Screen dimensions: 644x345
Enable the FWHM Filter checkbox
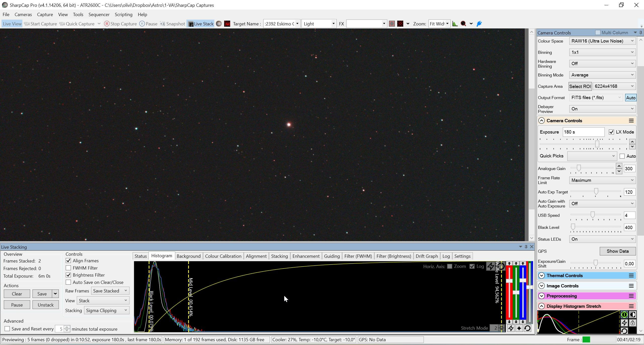point(68,268)
